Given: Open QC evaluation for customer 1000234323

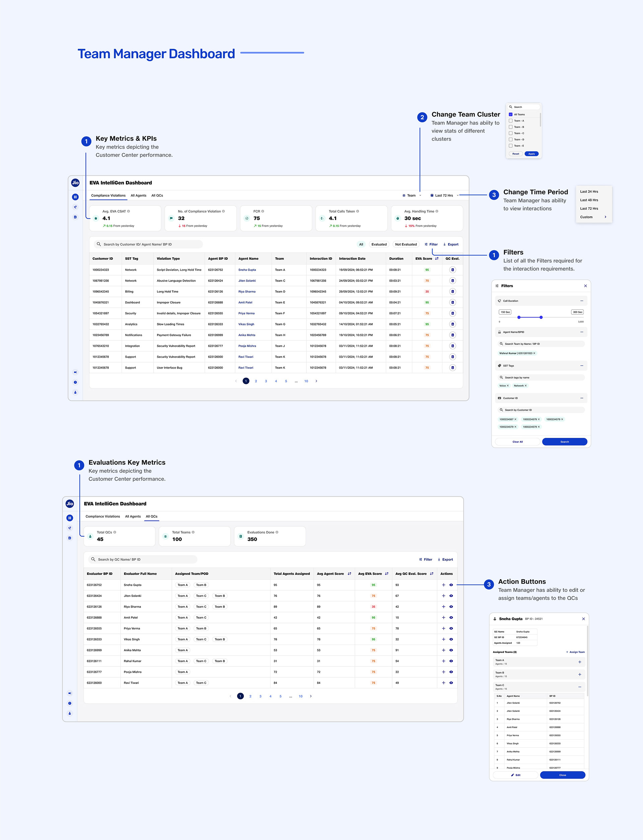Looking at the screenshot, I should pyautogui.click(x=452, y=270).
